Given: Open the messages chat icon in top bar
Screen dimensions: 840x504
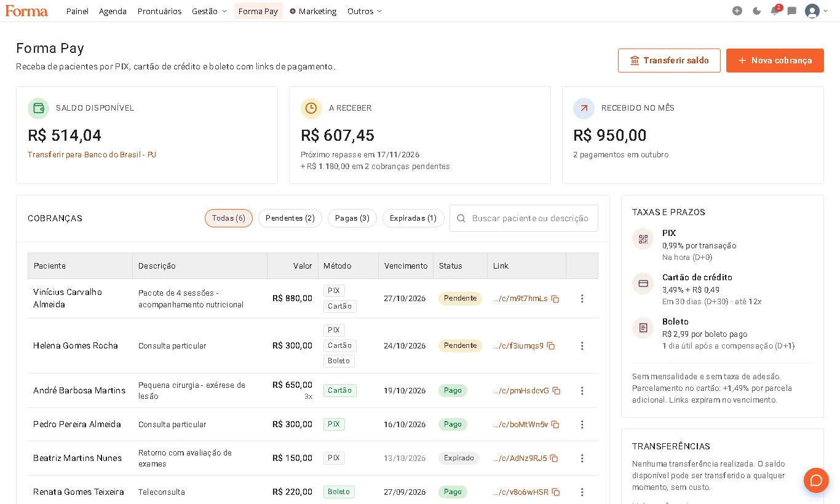Looking at the screenshot, I should click(x=792, y=11).
